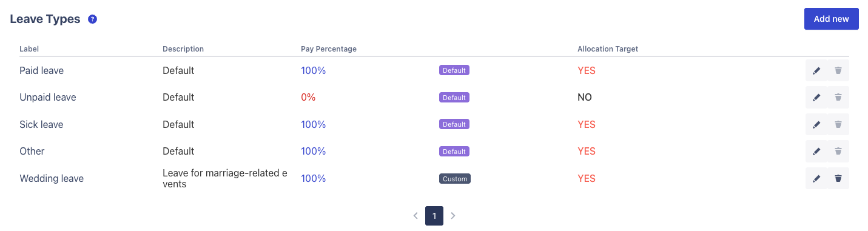The height and width of the screenshot is (231, 868).
Task: Click the trash icon for Sick leave
Action: tap(838, 124)
